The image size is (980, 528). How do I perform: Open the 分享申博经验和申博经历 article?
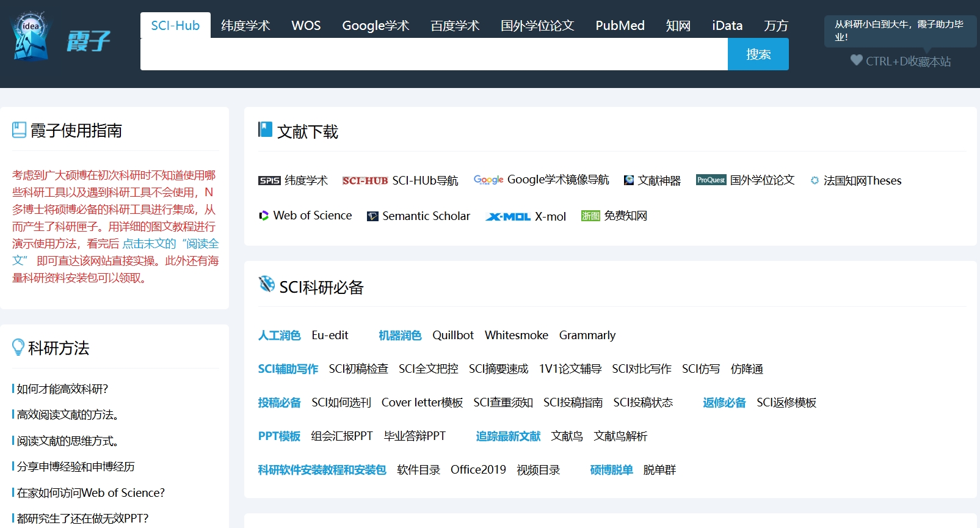(76, 466)
